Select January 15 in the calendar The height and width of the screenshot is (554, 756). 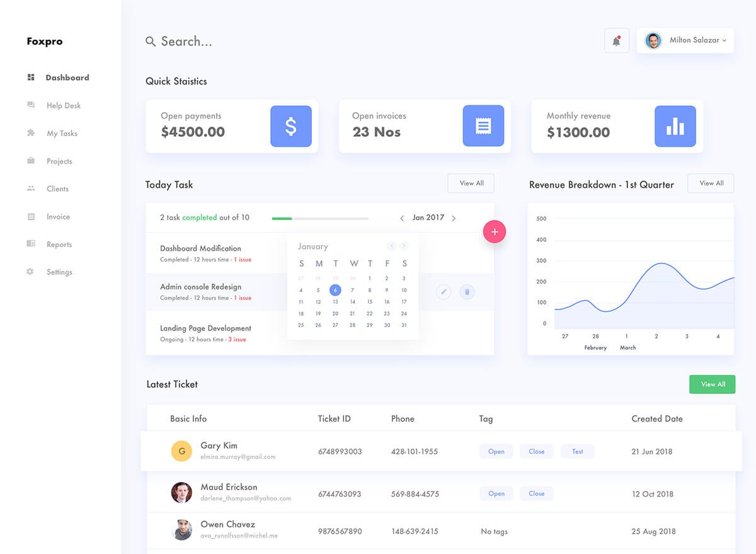[370, 302]
